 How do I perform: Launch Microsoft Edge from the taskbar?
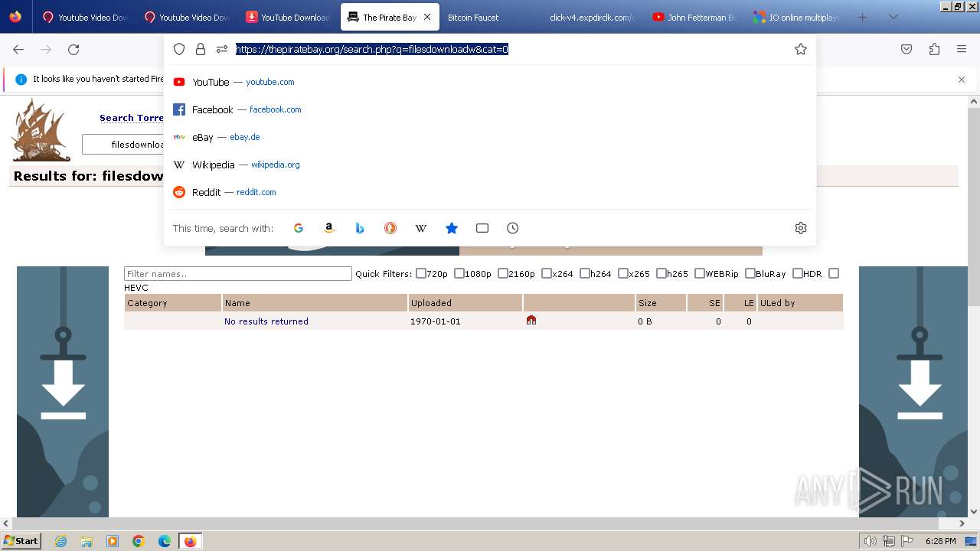(x=165, y=541)
